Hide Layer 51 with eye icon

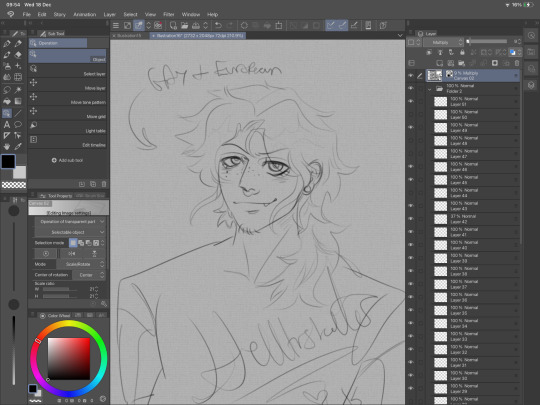click(411, 101)
